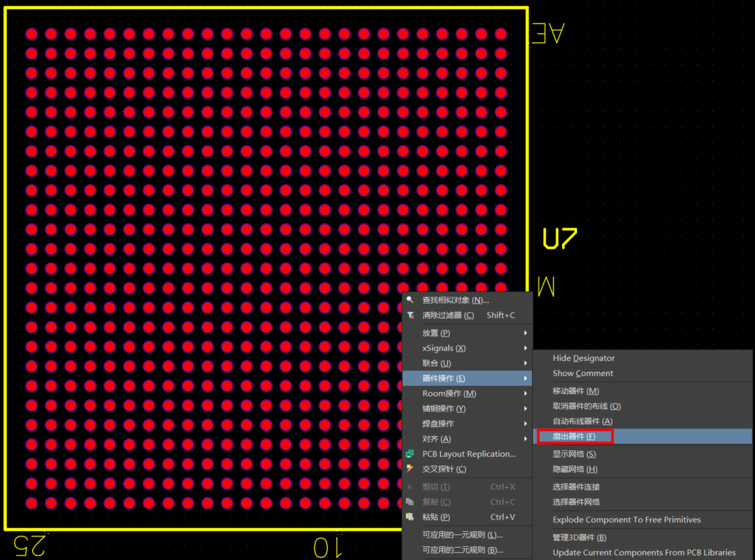Select Explode Component To Free Primitives
This screenshot has width=755, height=560.
627,520
